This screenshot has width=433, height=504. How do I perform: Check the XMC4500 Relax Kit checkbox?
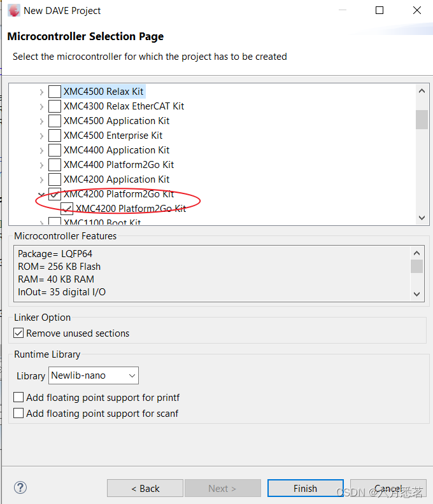(55, 92)
